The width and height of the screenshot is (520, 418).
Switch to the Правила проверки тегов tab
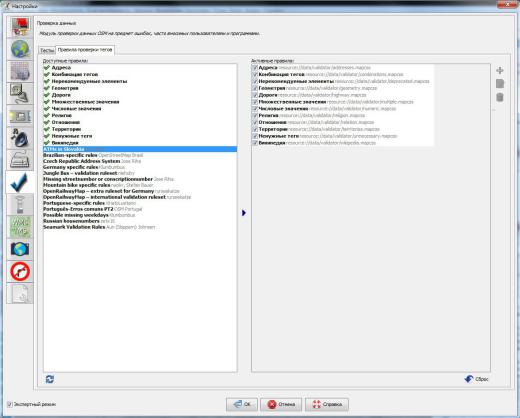[85, 50]
